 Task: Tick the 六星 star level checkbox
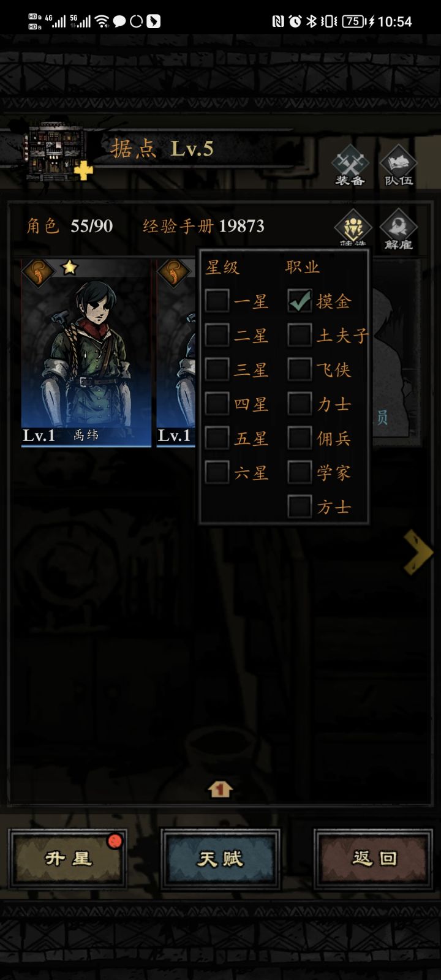click(217, 472)
